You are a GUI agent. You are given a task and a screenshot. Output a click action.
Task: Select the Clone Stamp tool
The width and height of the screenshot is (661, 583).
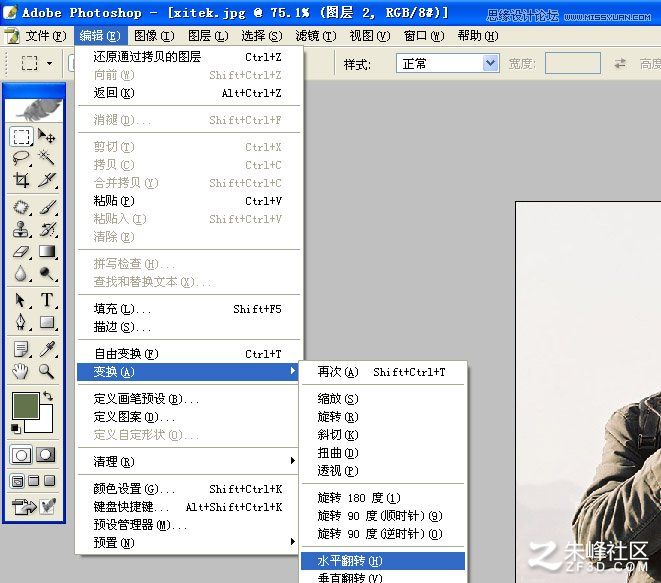click(x=21, y=229)
